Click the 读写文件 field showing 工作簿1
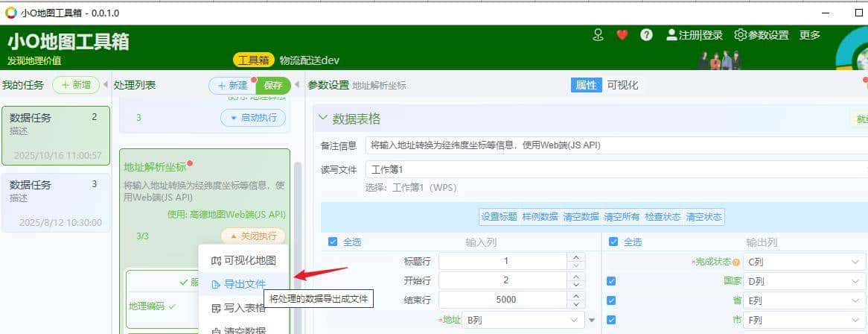The image size is (868, 334). [x=616, y=169]
